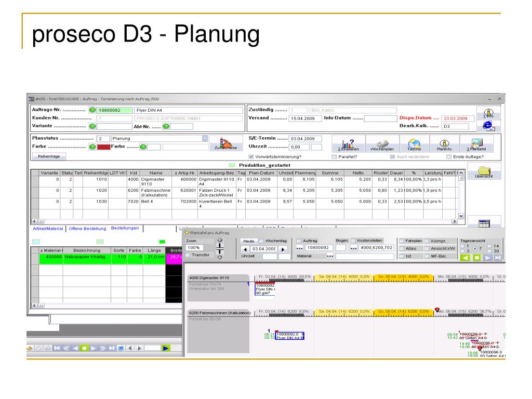Viewport: 532px width, 399px height.
Task: Click the 6200 Falzmaschinen (Kalkulation) resource label
Action: 220,313
